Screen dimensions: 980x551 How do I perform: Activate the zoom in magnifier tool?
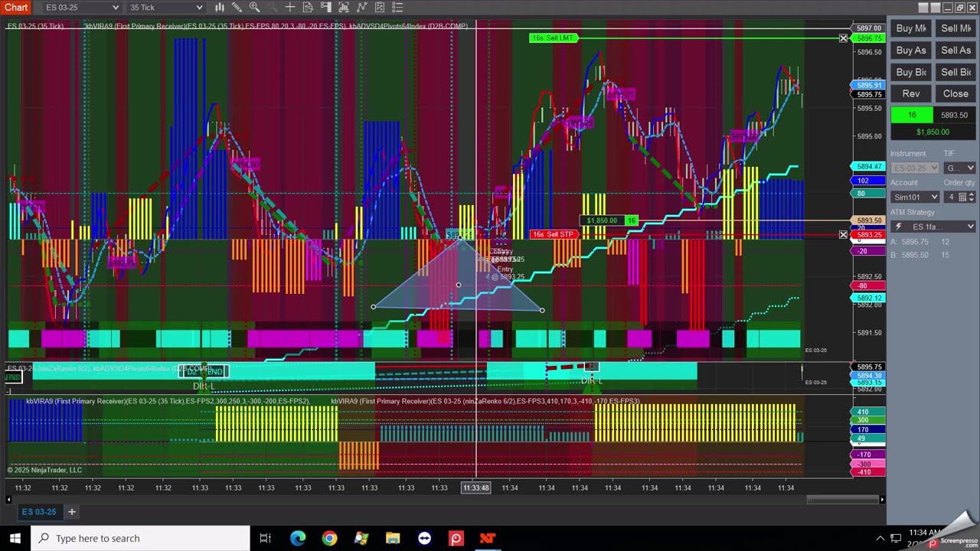point(255,8)
